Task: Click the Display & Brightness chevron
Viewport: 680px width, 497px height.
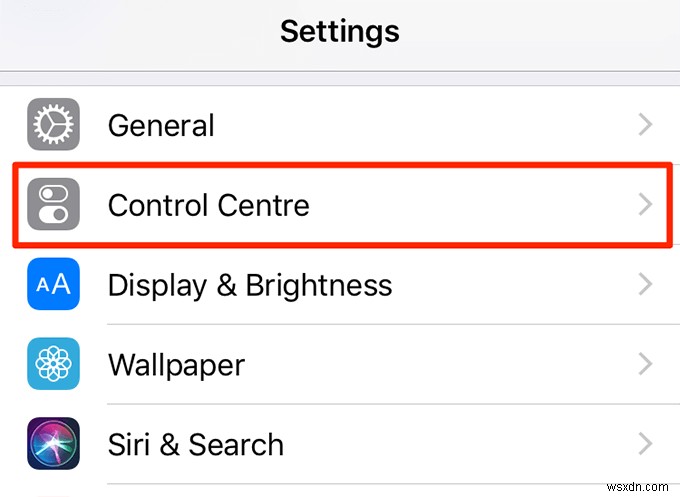Action: point(645,285)
